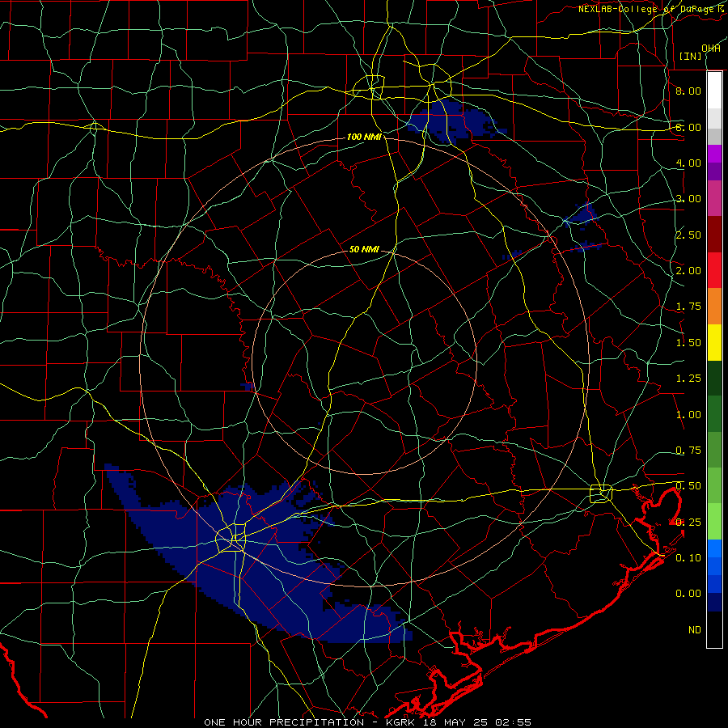Image resolution: width=728 pixels, height=728 pixels.
Task: Select the bright red 2.00 legend swatch
Action: click(714, 270)
